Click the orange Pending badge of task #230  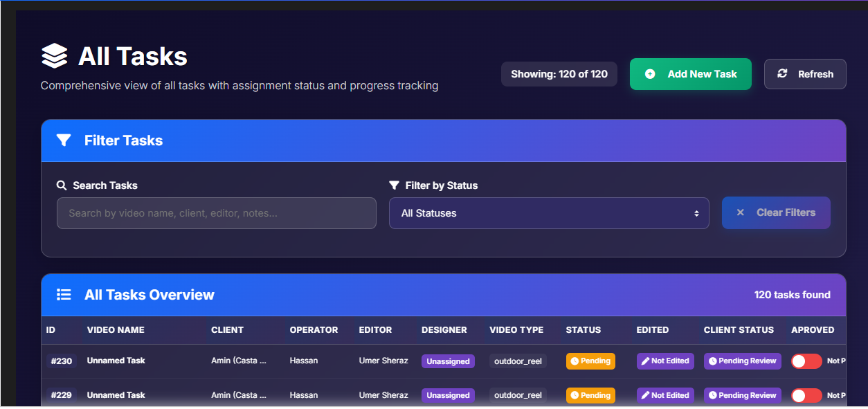[590, 361]
